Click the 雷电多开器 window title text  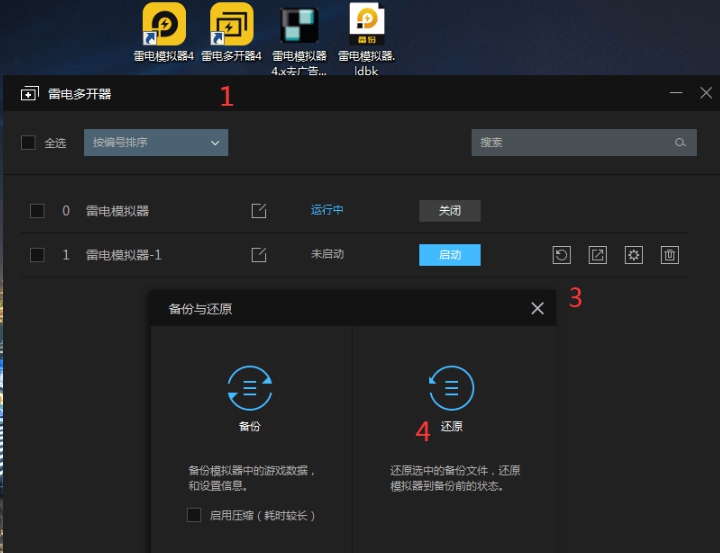coord(80,94)
